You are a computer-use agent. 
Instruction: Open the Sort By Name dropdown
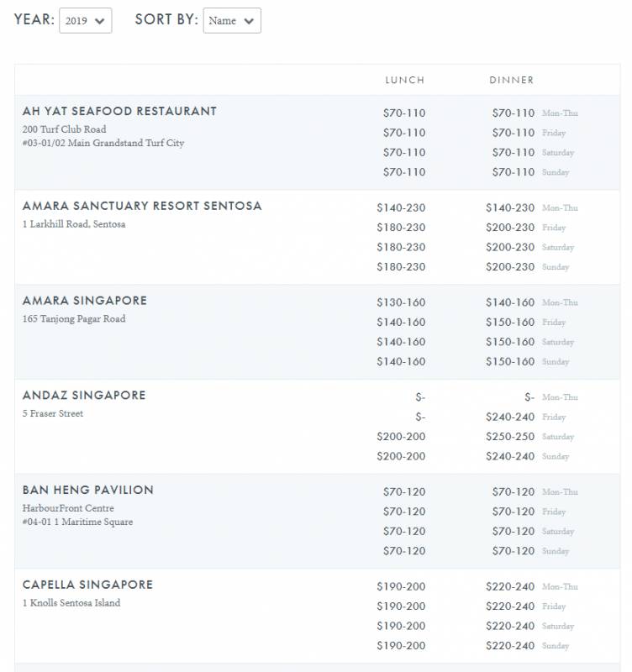(232, 21)
